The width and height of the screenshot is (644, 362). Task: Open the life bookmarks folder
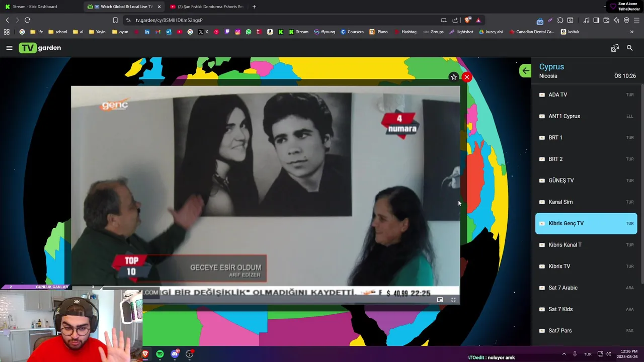point(37,32)
